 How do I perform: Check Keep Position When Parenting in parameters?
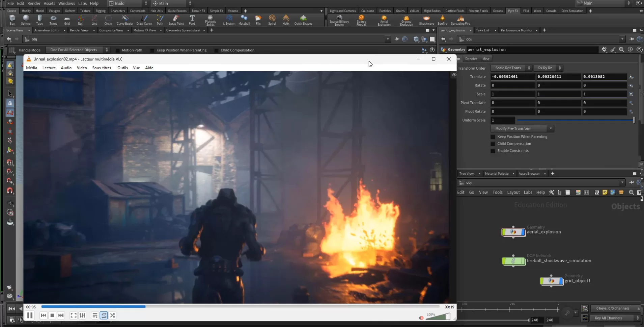pos(493,137)
